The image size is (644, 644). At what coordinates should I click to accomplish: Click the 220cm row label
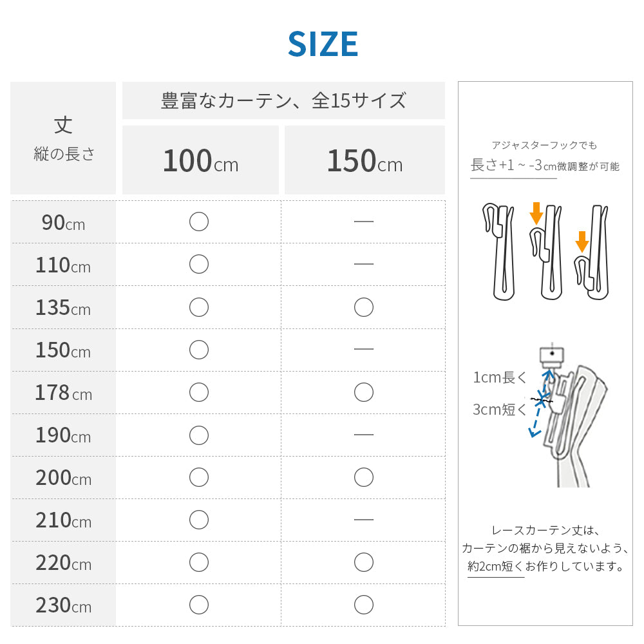click(x=63, y=563)
